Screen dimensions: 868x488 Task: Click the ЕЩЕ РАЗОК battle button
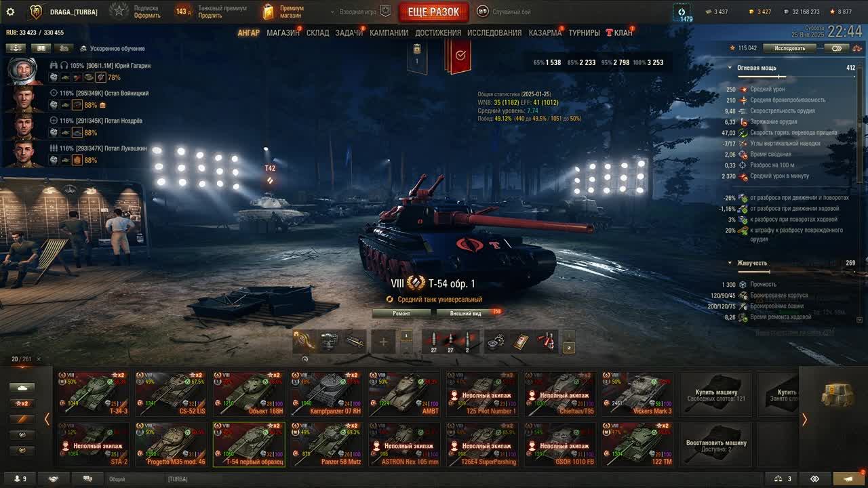[433, 12]
